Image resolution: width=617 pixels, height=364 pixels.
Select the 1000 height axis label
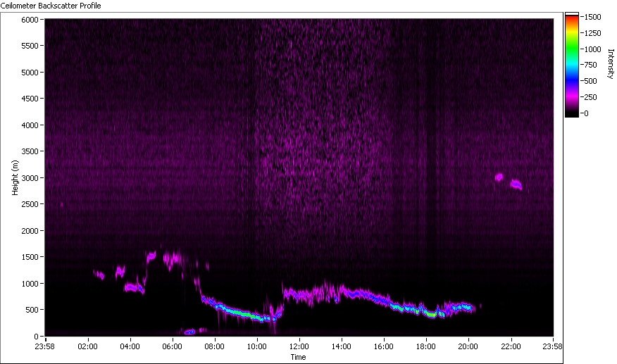coord(30,284)
